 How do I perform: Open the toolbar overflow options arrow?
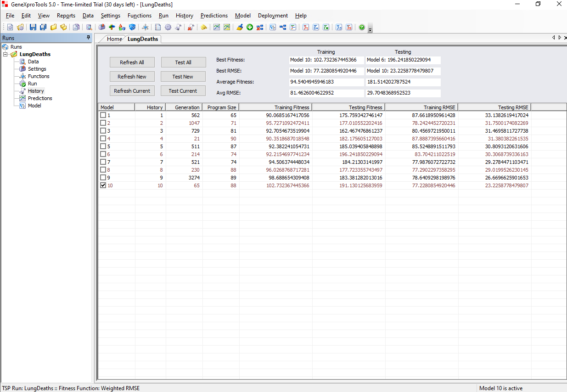(370, 29)
